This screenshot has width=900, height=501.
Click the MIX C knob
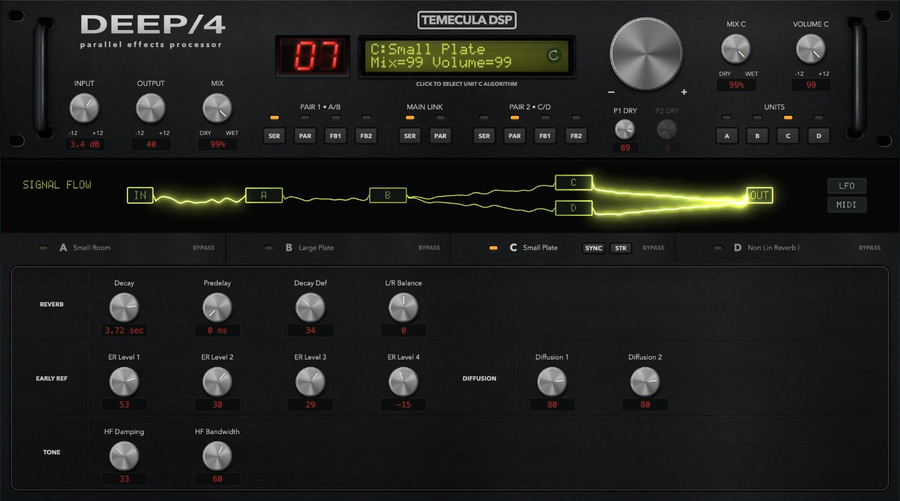click(x=736, y=49)
